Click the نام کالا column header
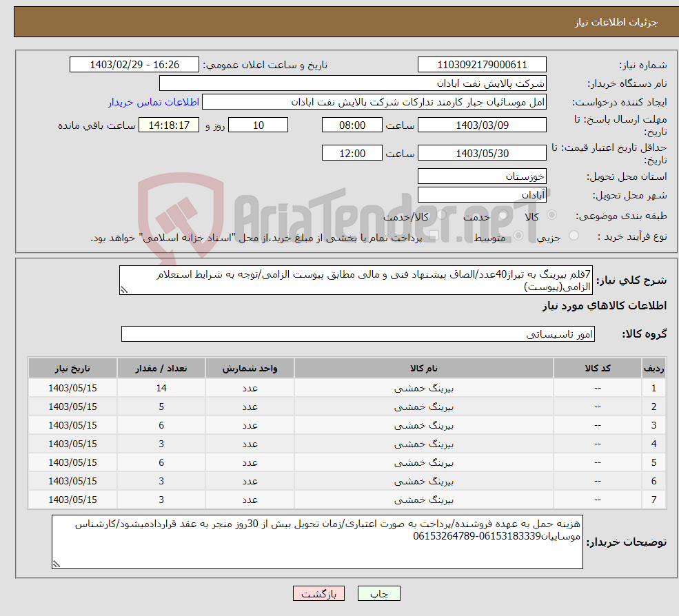This screenshot has width=679, height=616. 423,369
